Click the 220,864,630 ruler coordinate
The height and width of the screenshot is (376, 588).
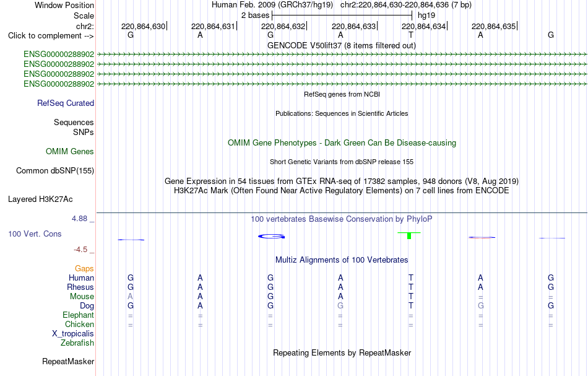click(x=143, y=27)
